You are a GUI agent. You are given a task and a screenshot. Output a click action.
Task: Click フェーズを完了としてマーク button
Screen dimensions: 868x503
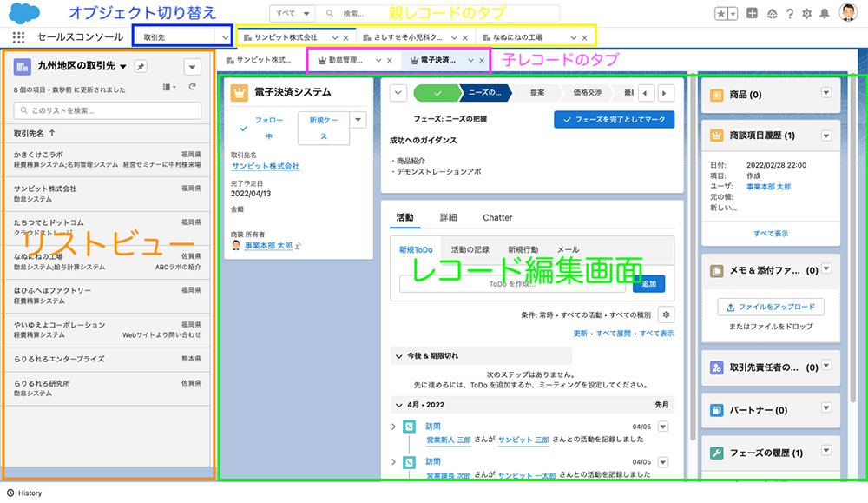click(x=614, y=120)
